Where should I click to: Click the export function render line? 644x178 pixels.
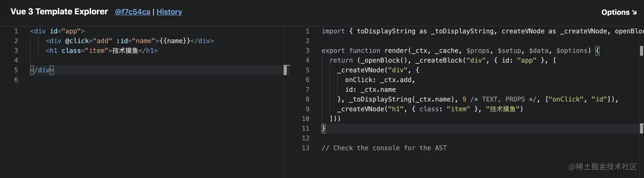460,51
